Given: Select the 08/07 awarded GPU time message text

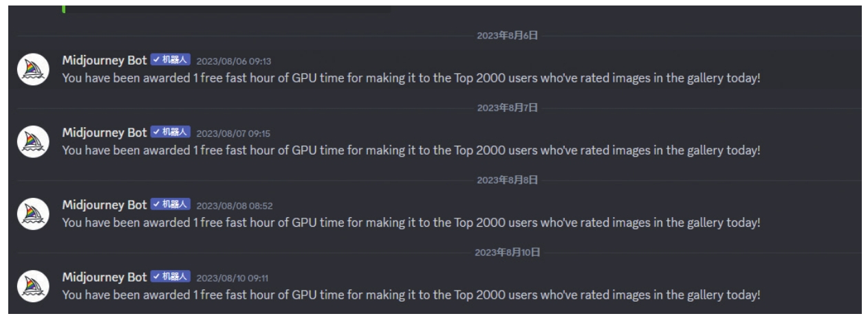Looking at the screenshot, I should pyautogui.click(x=411, y=150).
